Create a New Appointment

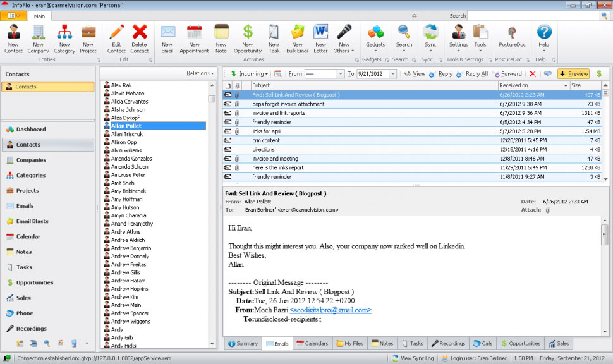pyautogui.click(x=194, y=39)
